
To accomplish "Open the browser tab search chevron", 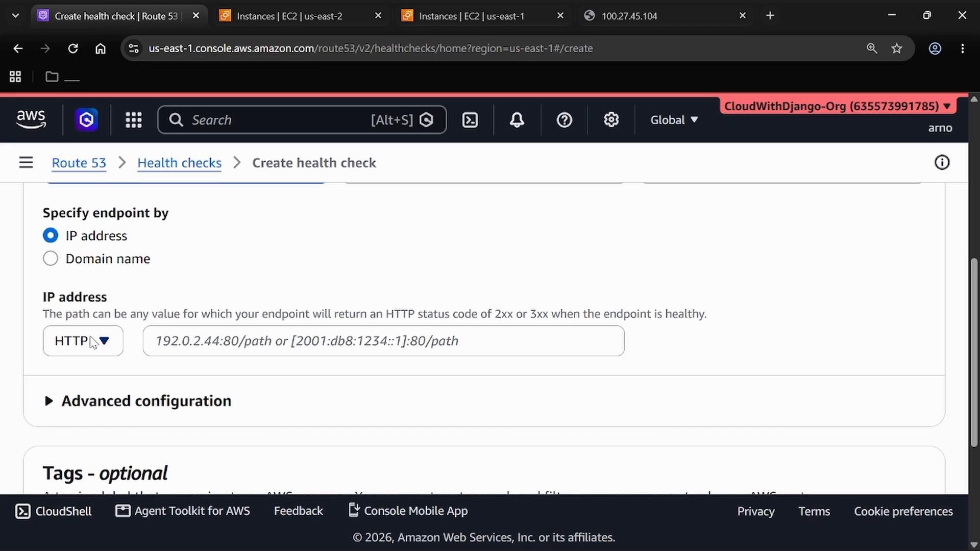I will click(16, 16).
